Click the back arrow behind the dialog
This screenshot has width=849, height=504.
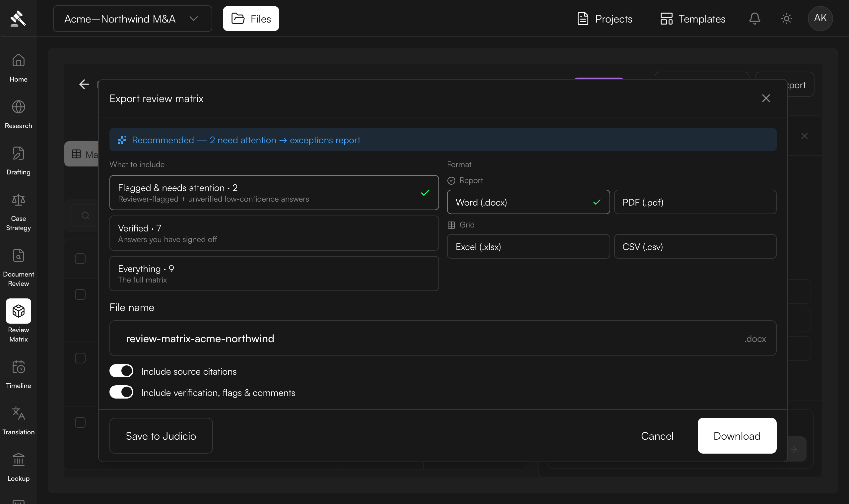[84, 84]
